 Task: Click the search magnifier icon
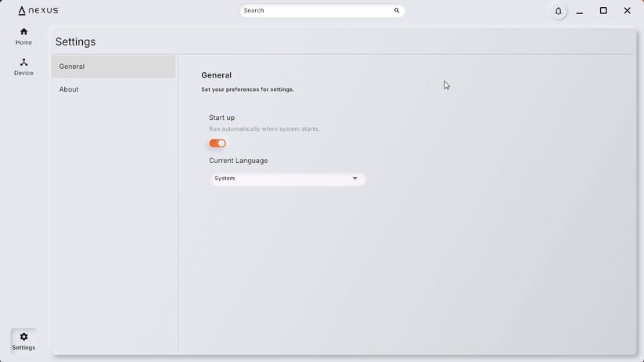397,11
